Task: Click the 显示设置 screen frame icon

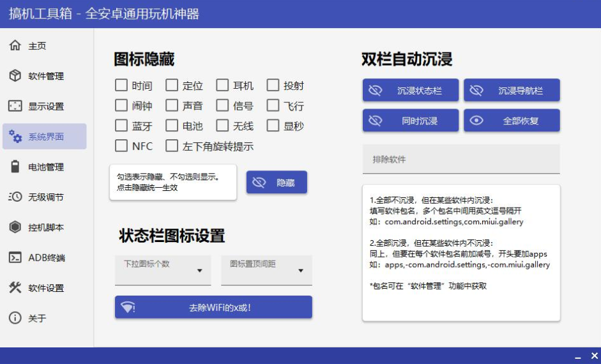Action: [x=15, y=106]
